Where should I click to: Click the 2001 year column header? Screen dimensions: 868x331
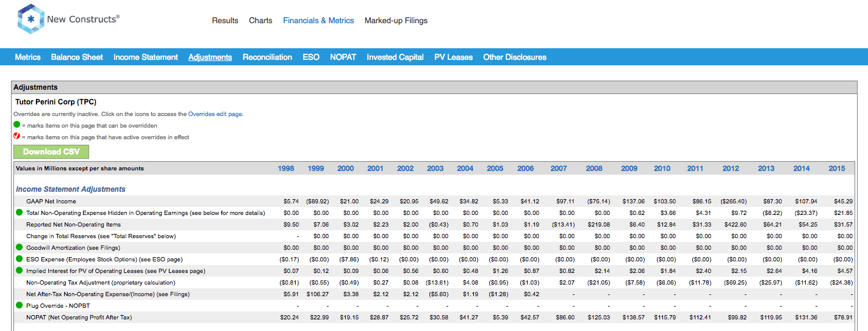375,169
